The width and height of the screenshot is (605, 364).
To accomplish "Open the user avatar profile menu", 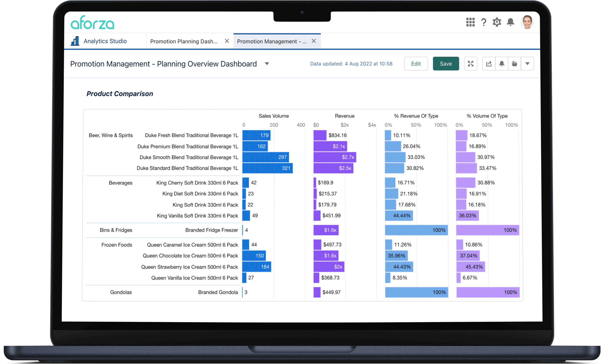I will (527, 22).
